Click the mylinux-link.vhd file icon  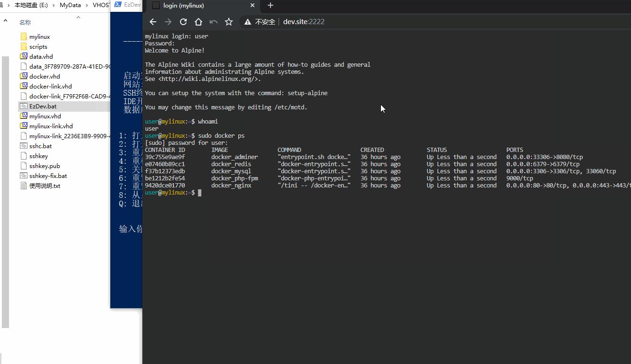[24, 126]
